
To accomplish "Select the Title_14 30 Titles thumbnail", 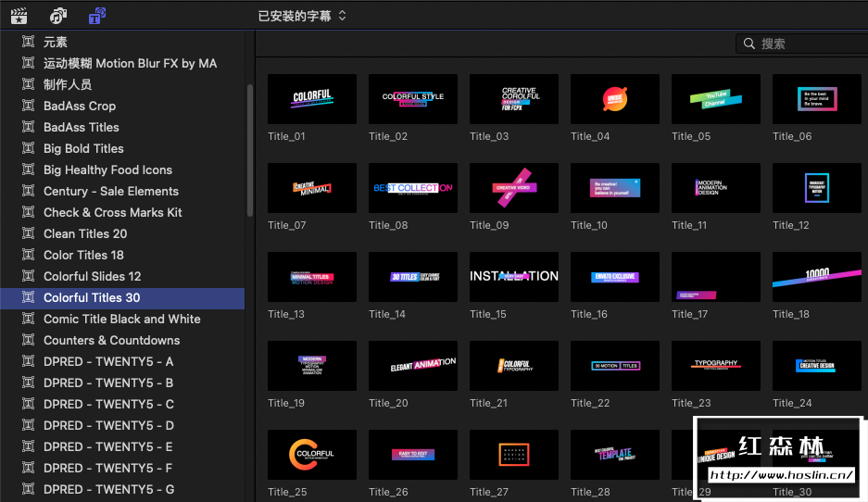I will click(x=413, y=277).
